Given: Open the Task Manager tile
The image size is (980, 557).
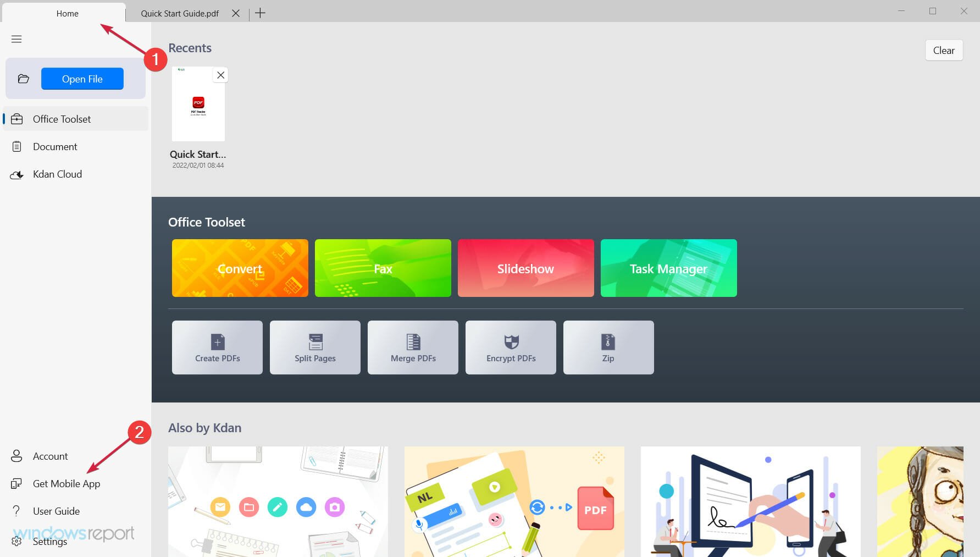Looking at the screenshot, I should [x=669, y=268].
